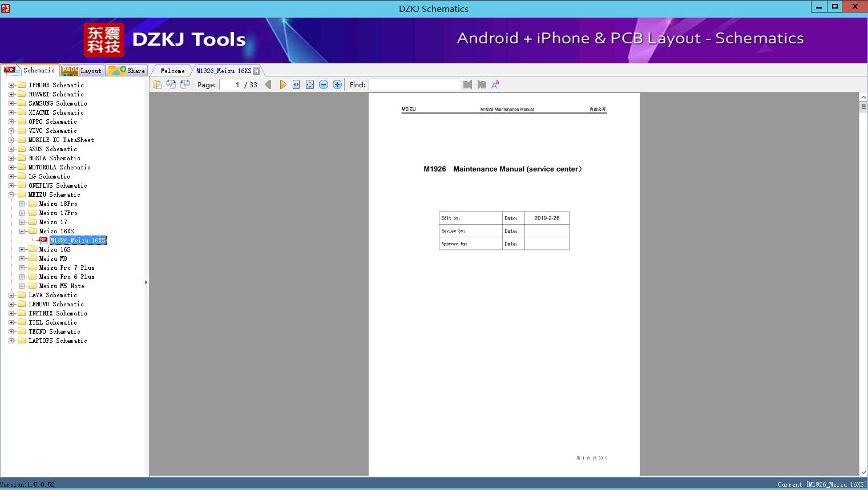Select TECNO Schematic tree item

(x=54, y=331)
